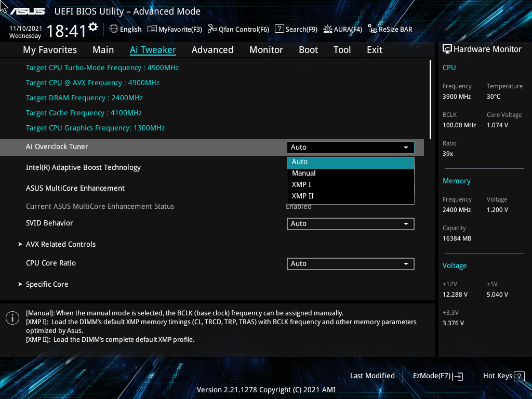Click the ReSize BAR icon
Viewport: 532px width, 399px height.
[x=372, y=29]
